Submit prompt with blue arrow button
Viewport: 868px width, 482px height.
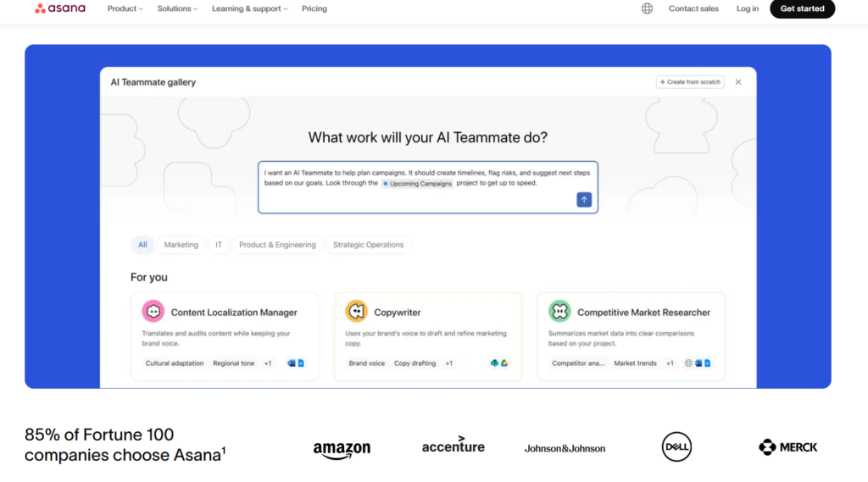tap(584, 200)
